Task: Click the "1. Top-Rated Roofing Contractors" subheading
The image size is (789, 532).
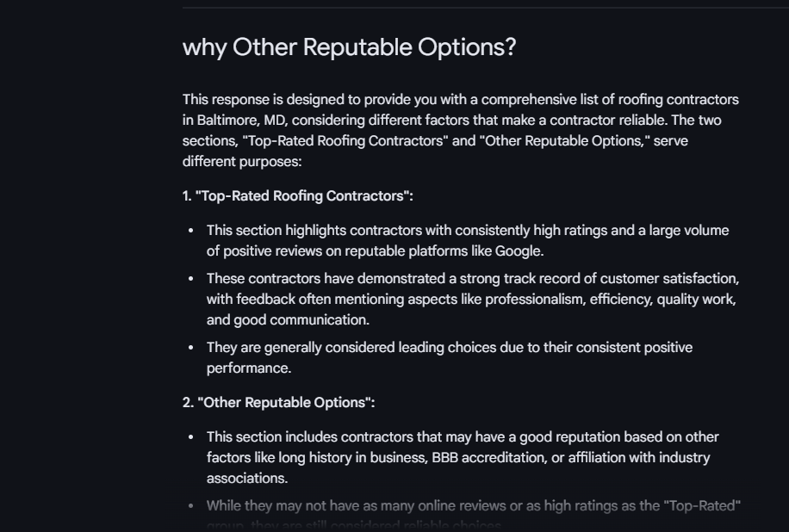Action: [x=297, y=195]
